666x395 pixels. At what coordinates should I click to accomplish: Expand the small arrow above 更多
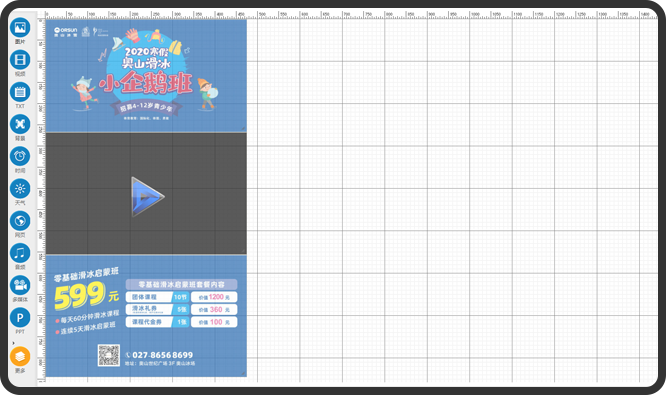14,343
